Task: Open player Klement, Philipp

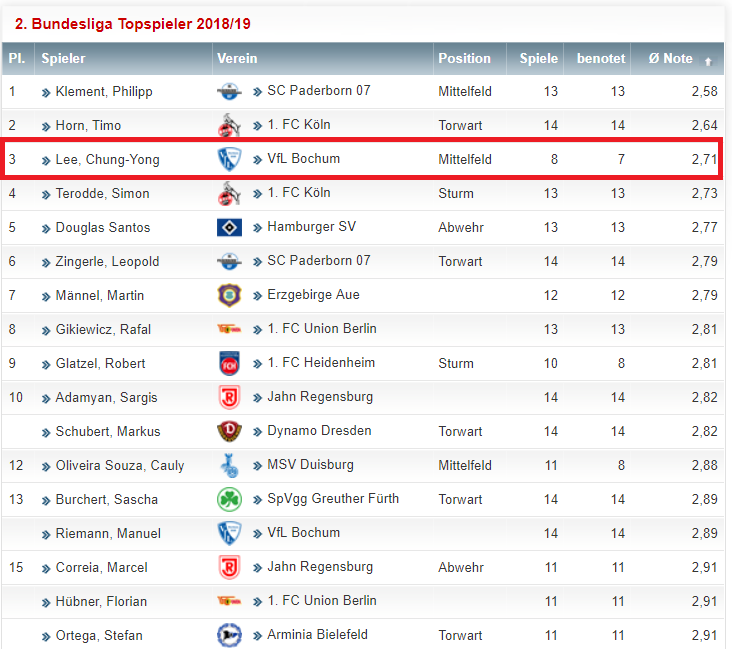Action: coord(104,91)
